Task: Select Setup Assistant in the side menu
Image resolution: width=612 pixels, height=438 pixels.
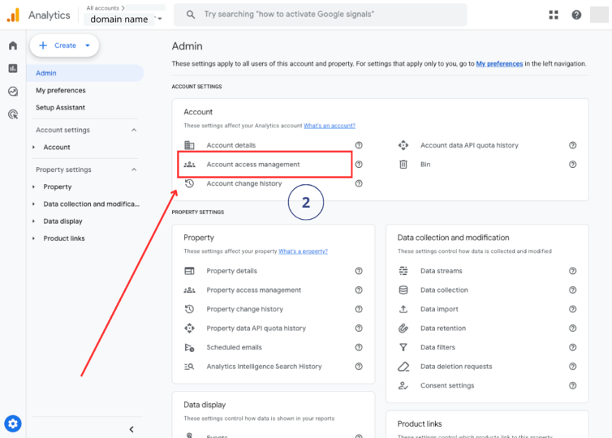Action: coord(60,107)
